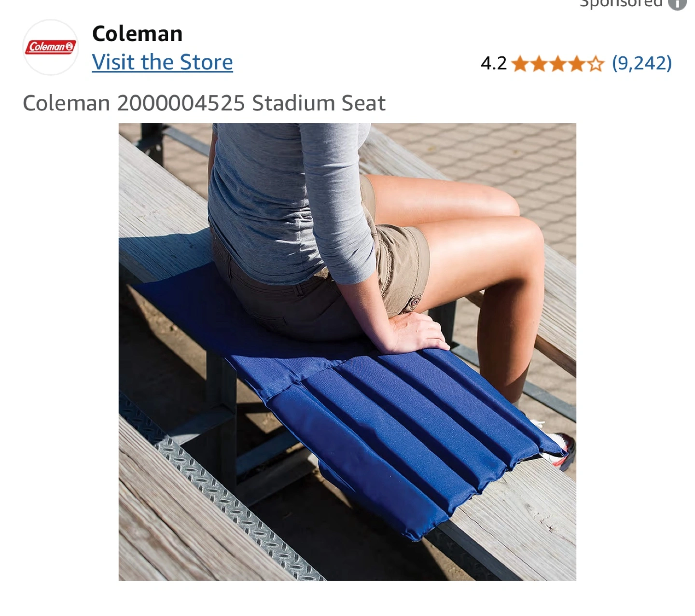Open the stadium seat product photo
This screenshot has height=616, width=695.
pyautogui.click(x=347, y=352)
